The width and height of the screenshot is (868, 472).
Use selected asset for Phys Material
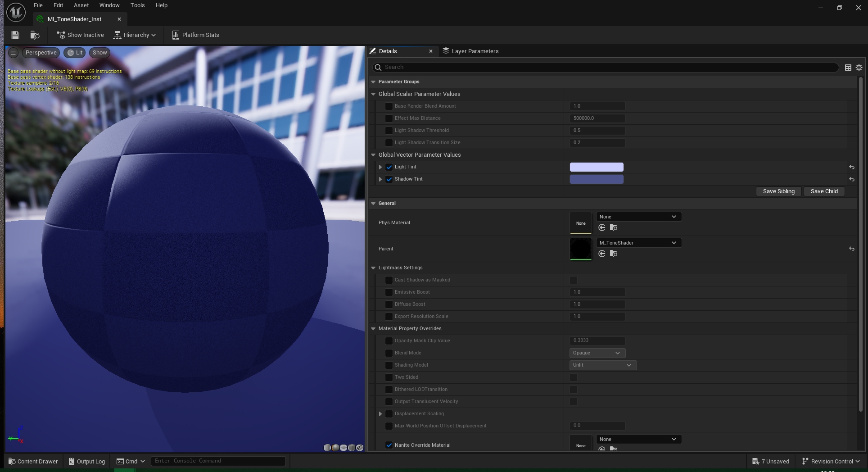click(602, 227)
